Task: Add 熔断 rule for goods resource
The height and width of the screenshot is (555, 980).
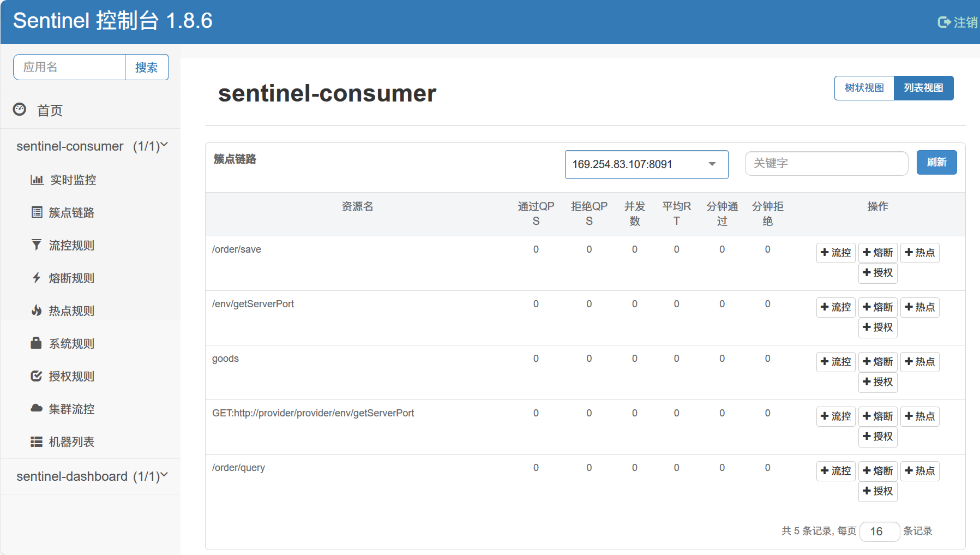Action: coord(878,362)
